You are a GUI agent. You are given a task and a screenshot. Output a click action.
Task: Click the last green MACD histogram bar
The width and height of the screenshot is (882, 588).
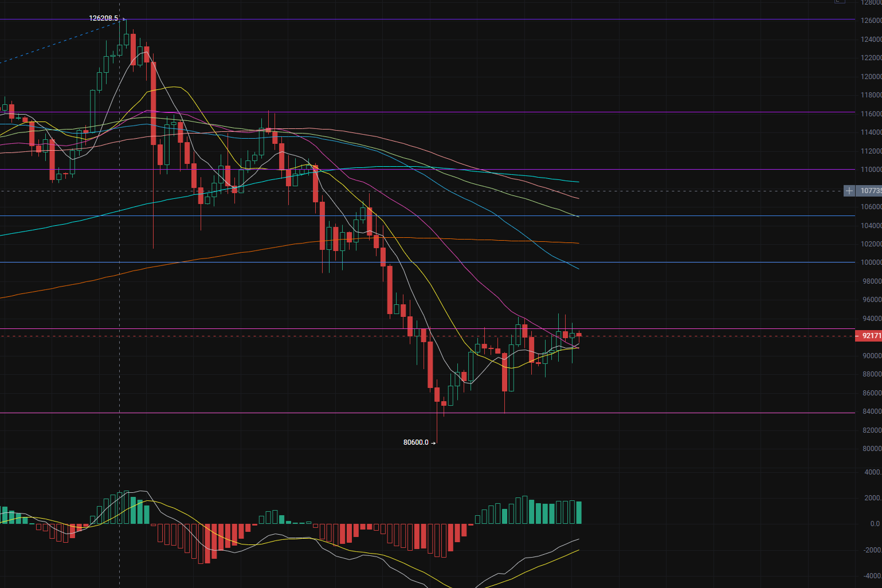tap(579, 512)
